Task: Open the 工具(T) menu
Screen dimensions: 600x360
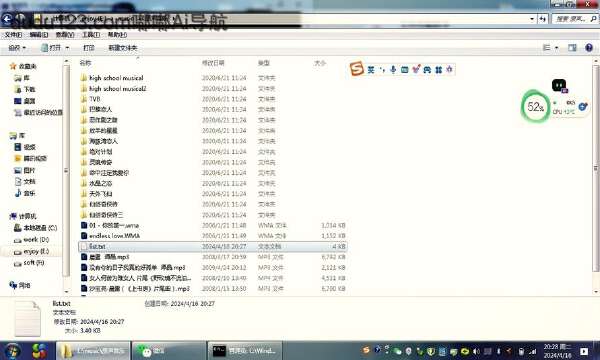Action: [x=91, y=35]
